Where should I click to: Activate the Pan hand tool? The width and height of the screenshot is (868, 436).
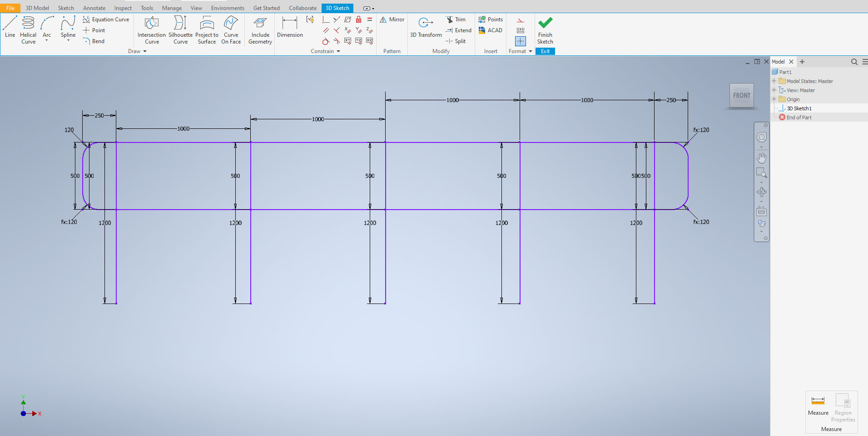762,158
